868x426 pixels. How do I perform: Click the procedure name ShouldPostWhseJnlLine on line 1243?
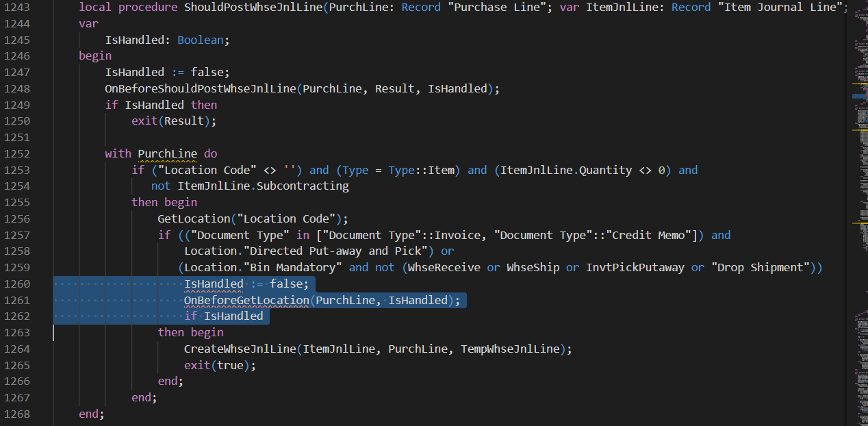click(253, 8)
